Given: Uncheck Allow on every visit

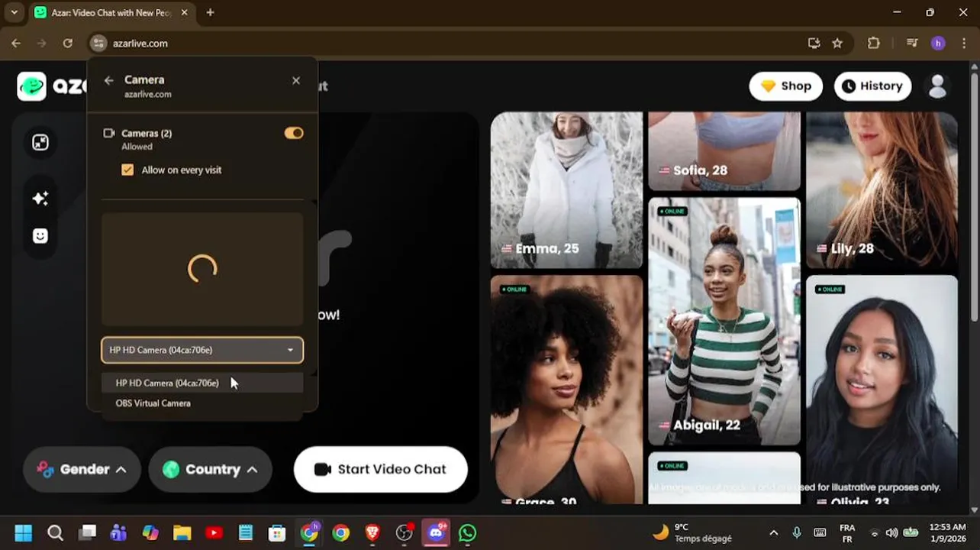Looking at the screenshot, I should (127, 170).
